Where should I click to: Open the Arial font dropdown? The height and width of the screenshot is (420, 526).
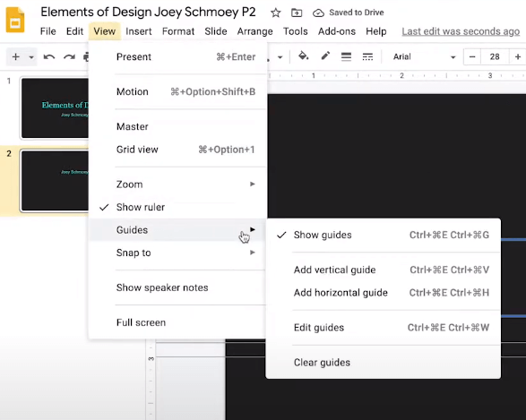click(425, 57)
